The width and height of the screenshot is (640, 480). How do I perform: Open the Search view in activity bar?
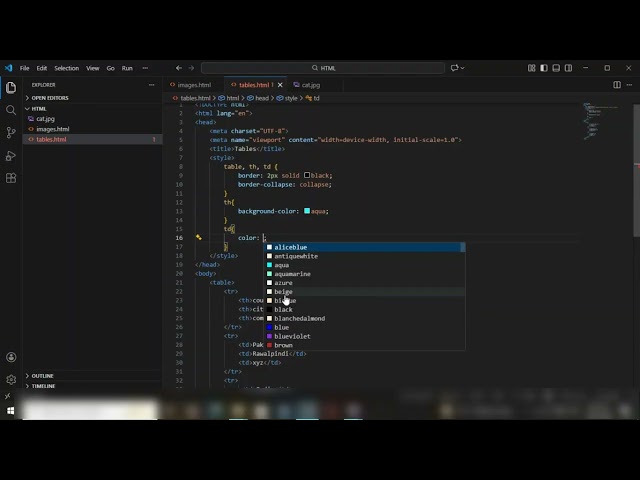click(11, 110)
